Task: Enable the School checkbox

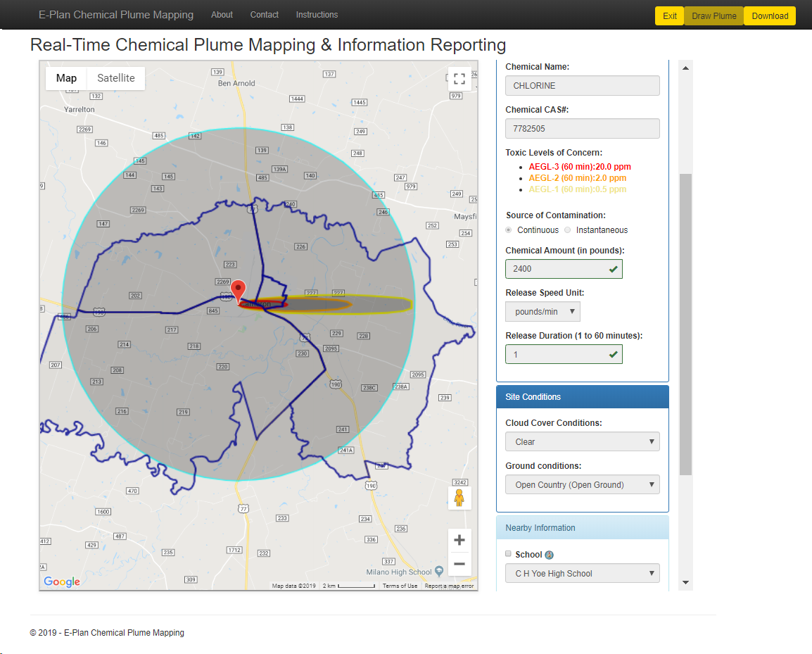Action: (509, 554)
